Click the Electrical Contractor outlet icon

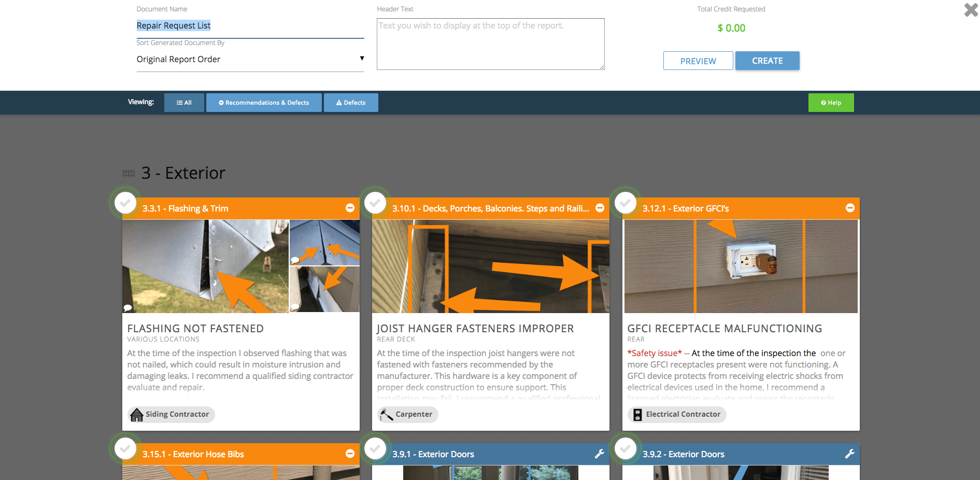(637, 415)
